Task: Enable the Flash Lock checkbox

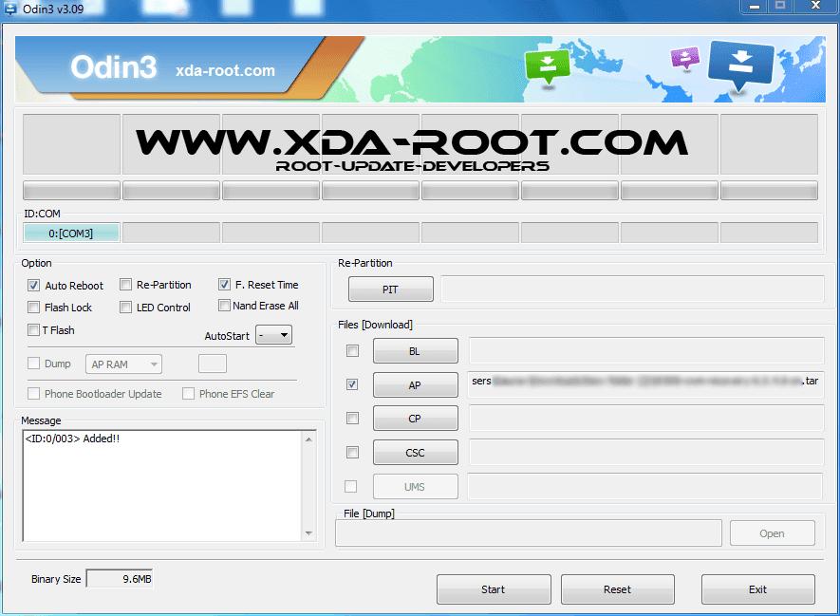Action: click(34, 308)
